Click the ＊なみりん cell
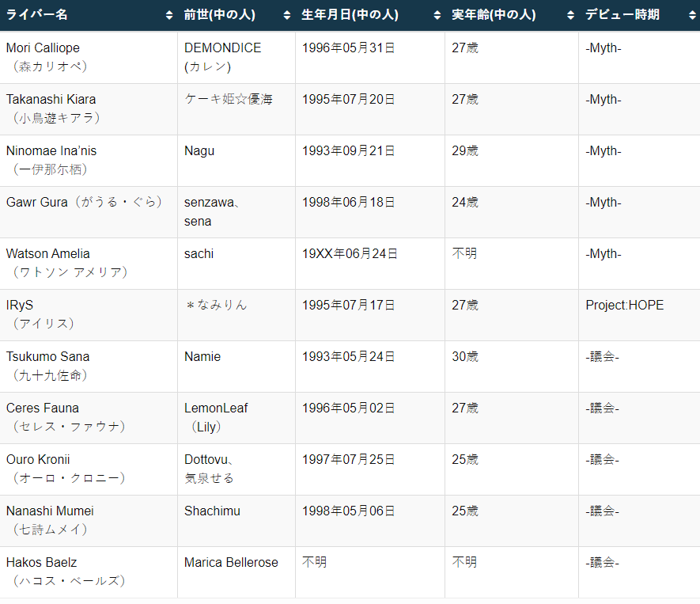 [x=236, y=314]
